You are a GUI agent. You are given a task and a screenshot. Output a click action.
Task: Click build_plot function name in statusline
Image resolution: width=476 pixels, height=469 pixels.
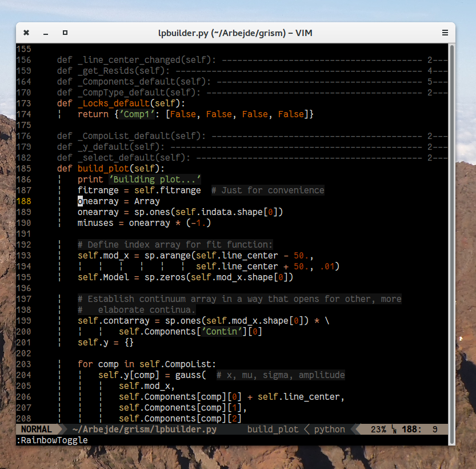(x=273, y=429)
